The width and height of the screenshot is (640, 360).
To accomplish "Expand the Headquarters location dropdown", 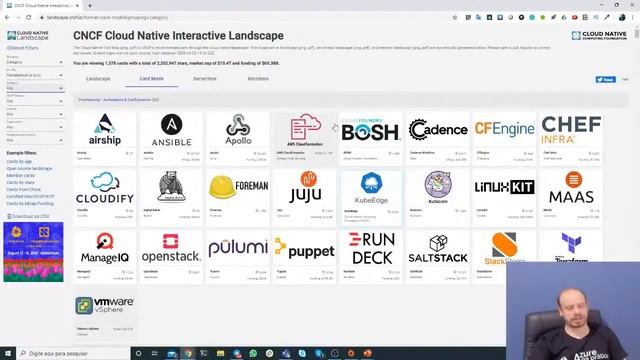I will [x=35, y=140].
